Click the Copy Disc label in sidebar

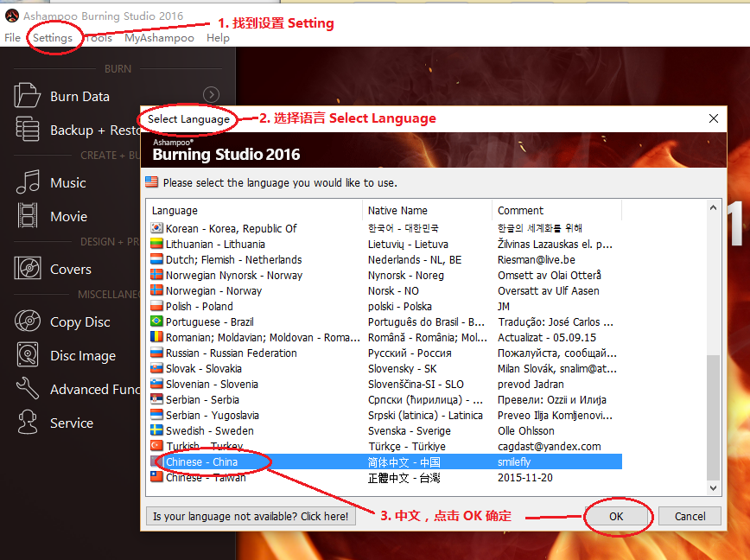click(79, 321)
